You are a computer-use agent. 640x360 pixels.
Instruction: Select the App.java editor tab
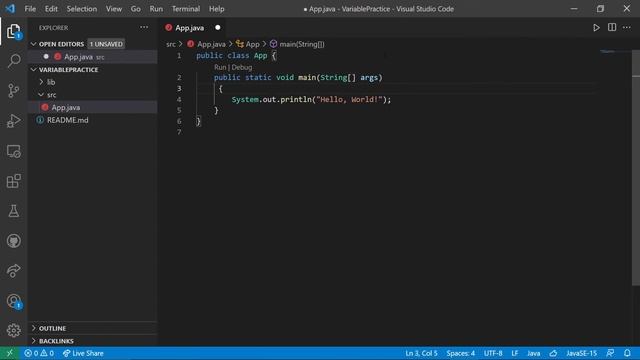click(192, 28)
